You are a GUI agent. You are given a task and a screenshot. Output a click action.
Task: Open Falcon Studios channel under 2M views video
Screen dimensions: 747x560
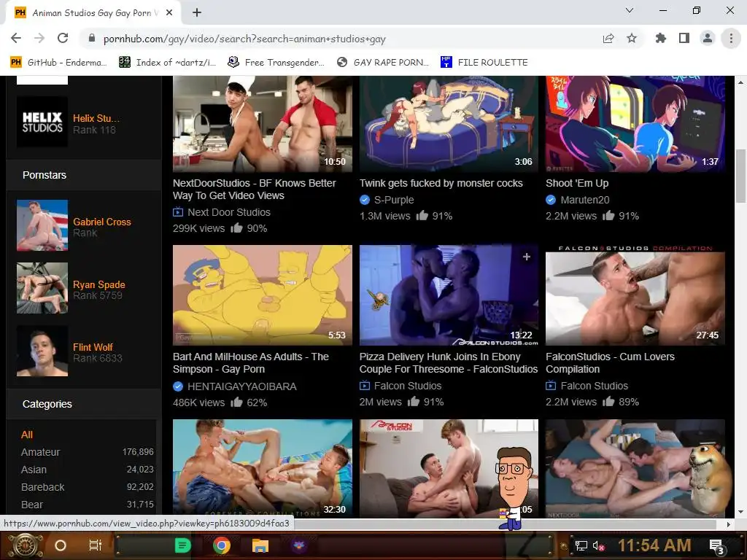(x=408, y=386)
